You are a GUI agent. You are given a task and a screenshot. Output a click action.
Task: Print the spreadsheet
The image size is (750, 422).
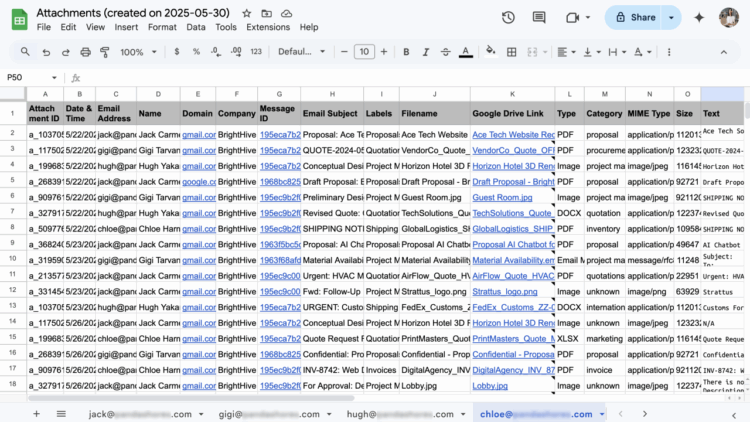tap(85, 52)
